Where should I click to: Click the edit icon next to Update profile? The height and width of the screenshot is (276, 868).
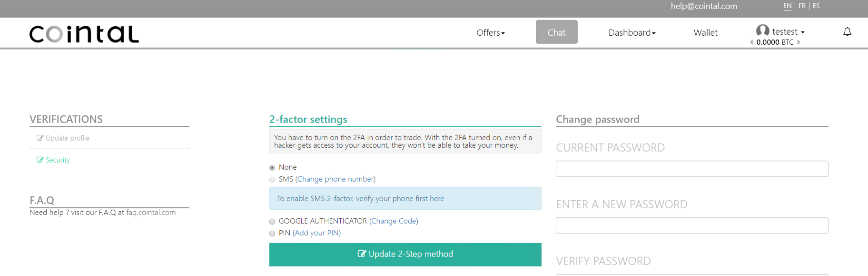point(40,138)
